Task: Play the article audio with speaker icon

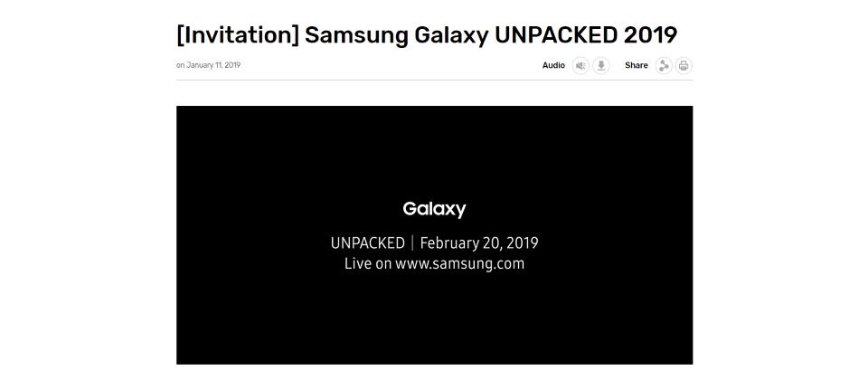Action: (580, 65)
